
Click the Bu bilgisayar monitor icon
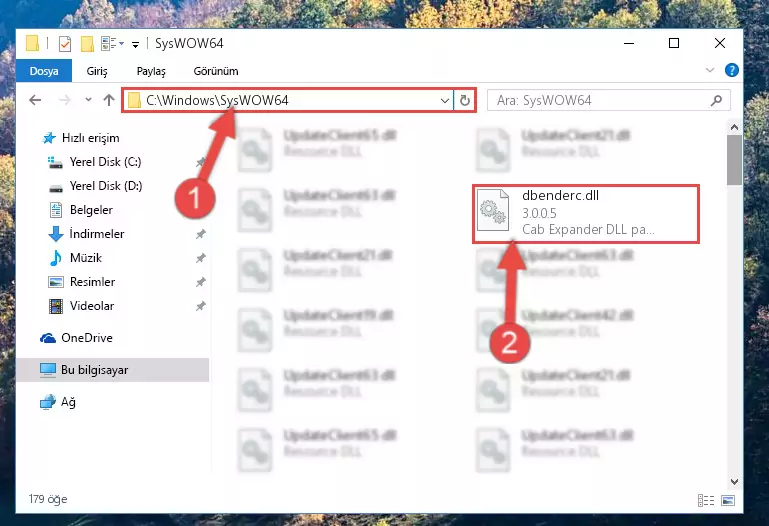pos(48,370)
